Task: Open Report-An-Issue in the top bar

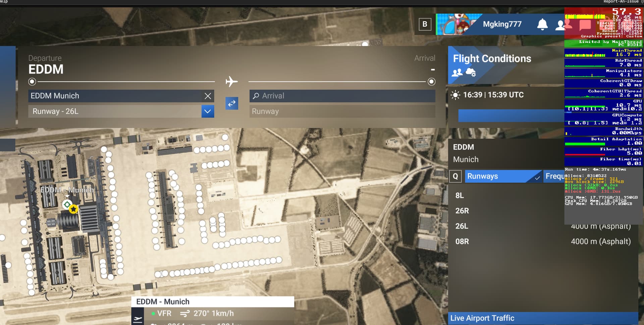Action: (x=621, y=2)
